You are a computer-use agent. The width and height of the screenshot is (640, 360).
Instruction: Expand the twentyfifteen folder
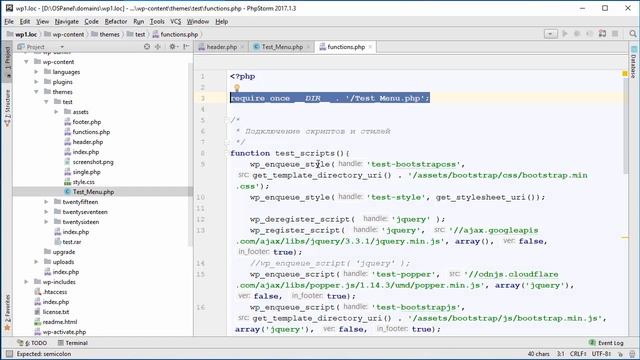pos(46,202)
